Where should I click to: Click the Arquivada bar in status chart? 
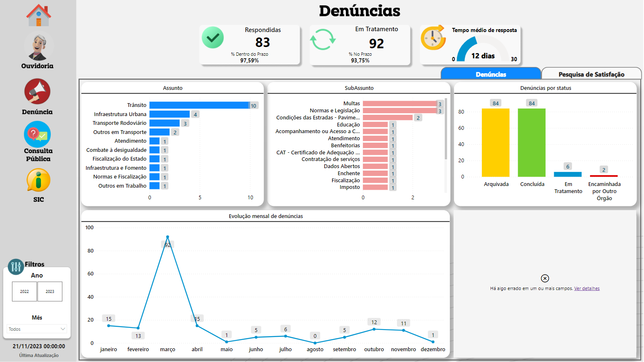[x=496, y=141]
